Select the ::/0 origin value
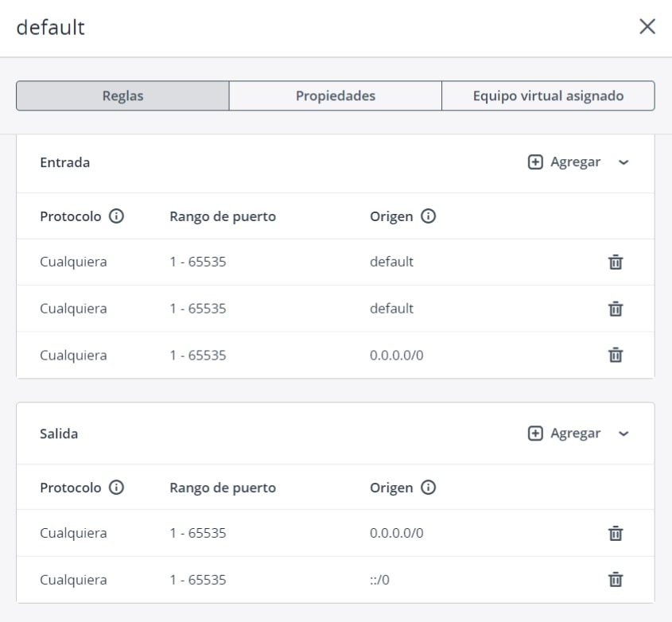Viewport: 672px width, 622px height. 379,580
